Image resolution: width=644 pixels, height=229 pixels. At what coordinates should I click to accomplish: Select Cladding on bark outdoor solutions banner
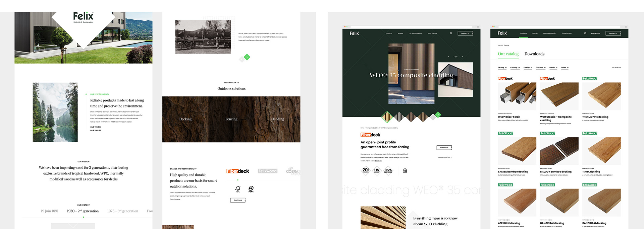point(277,119)
